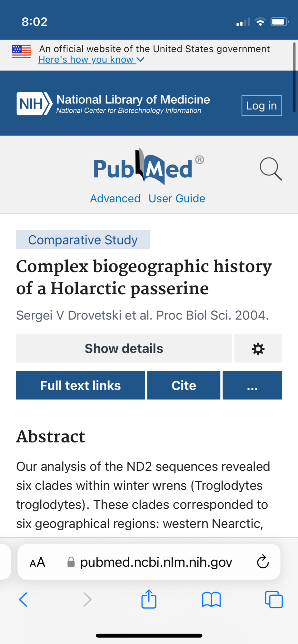The image size is (298, 644).
Task: Open the AA reader text options
Action: pos(37,563)
